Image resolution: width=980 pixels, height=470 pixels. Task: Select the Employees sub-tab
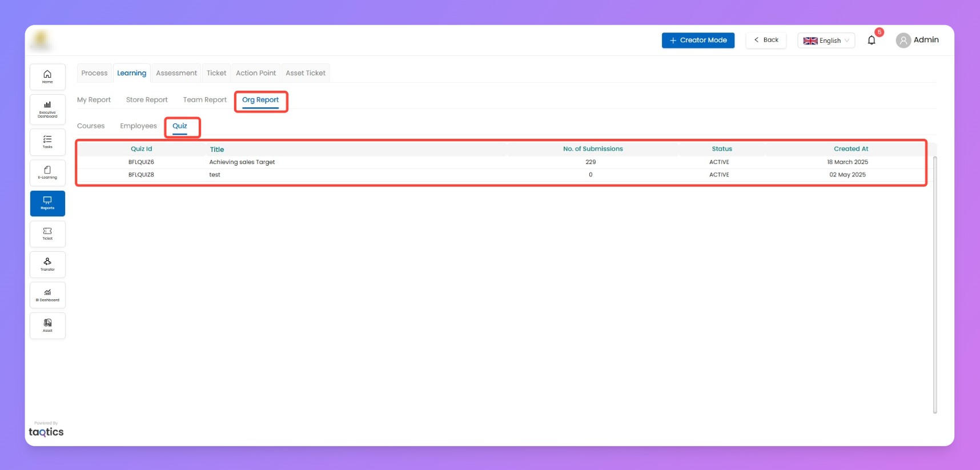(x=138, y=126)
